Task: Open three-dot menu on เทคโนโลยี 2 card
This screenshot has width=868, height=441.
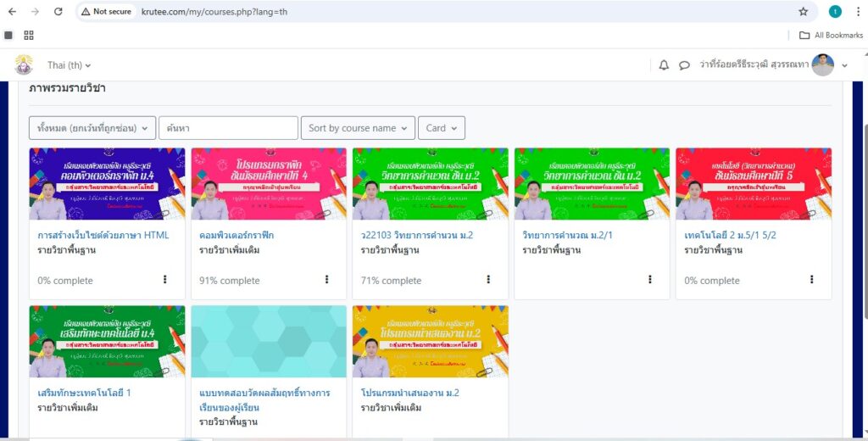Action: tap(811, 280)
